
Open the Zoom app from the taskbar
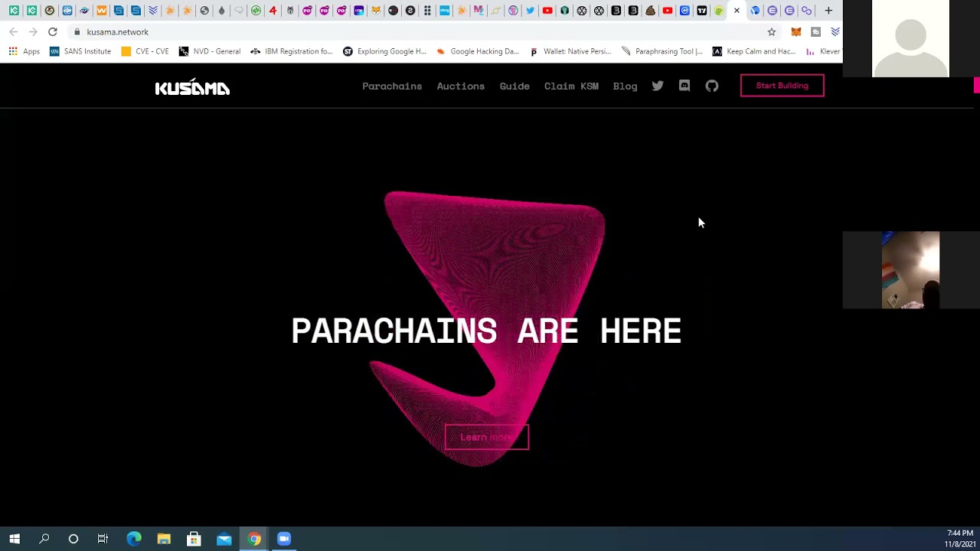tap(284, 540)
